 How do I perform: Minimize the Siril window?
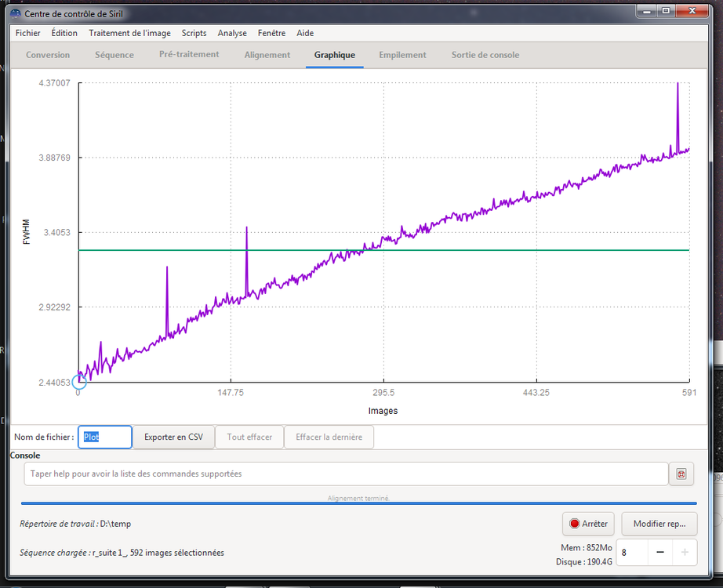(647, 11)
